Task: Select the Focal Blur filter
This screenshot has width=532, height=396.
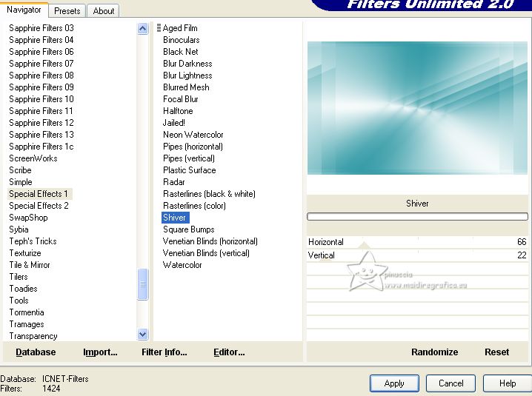Action: [x=181, y=99]
